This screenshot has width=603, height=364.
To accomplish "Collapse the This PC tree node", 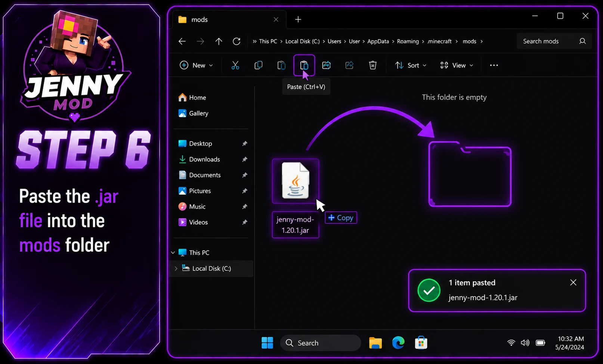I will pos(173,253).
